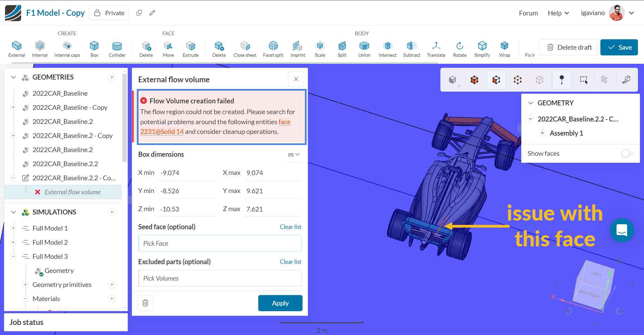Click the trash icon beside Apply

(x=145, y=303)
